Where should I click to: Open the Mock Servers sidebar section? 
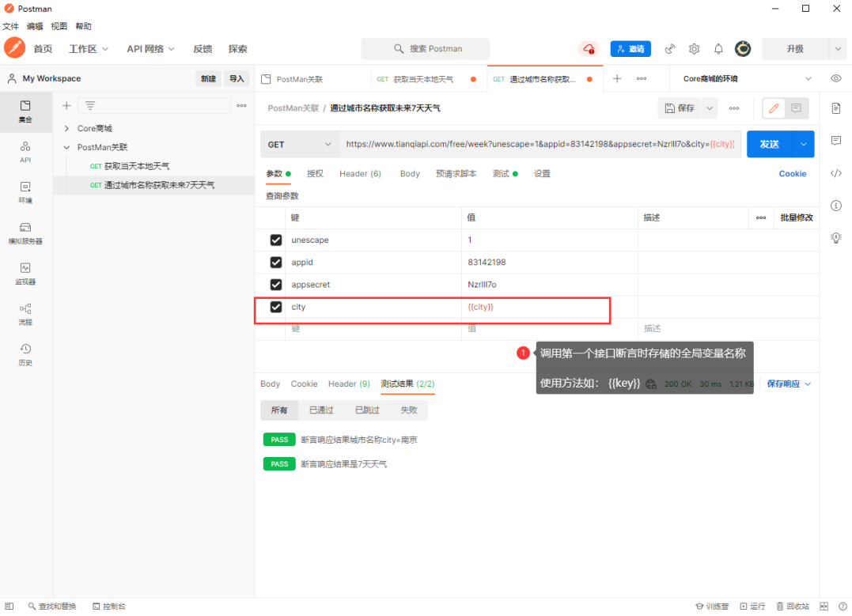[25, 233]
